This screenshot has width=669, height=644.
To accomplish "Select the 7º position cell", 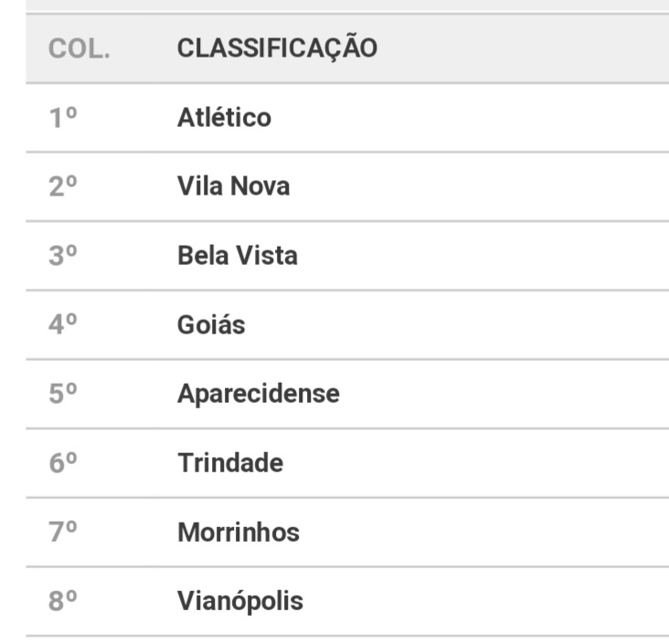I will point(63,533).
